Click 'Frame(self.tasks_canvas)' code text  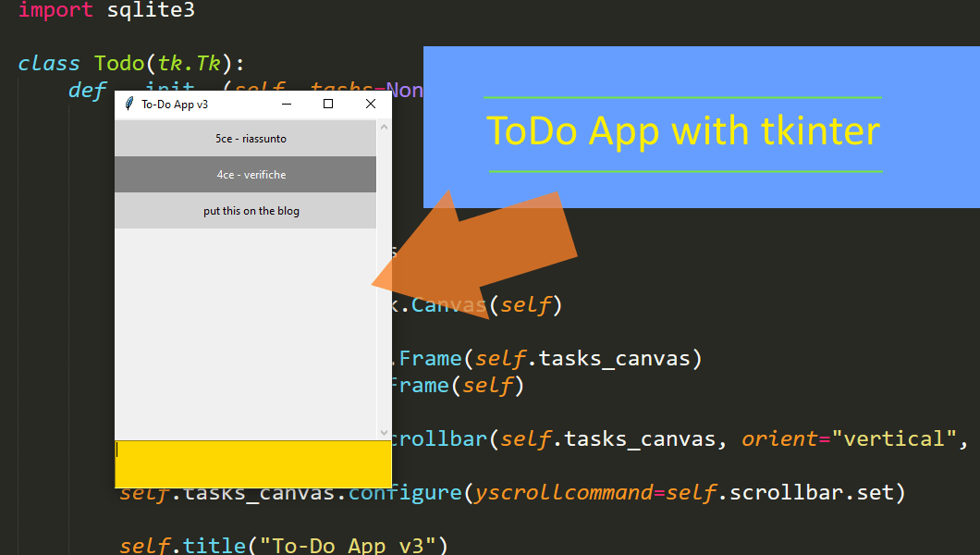tap(551, 359)
